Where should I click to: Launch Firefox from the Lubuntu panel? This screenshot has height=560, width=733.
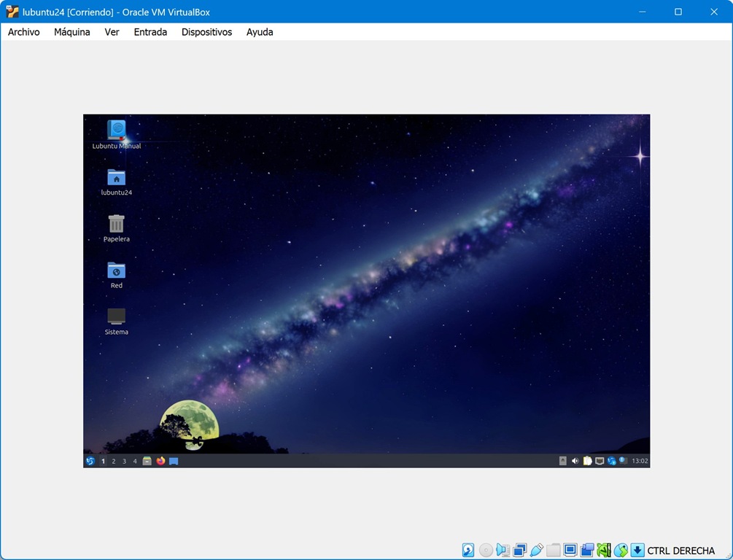160,461
